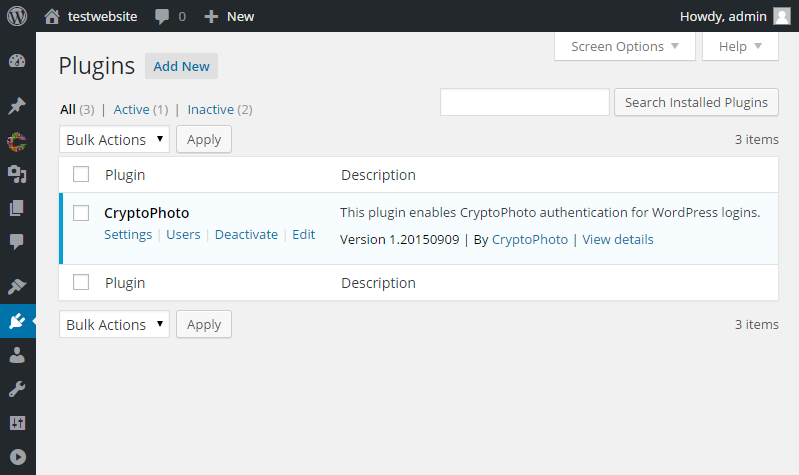Tick the select-all checkbox in table header
The height and width of the screenshot is (475, 799).
[81, 174]
